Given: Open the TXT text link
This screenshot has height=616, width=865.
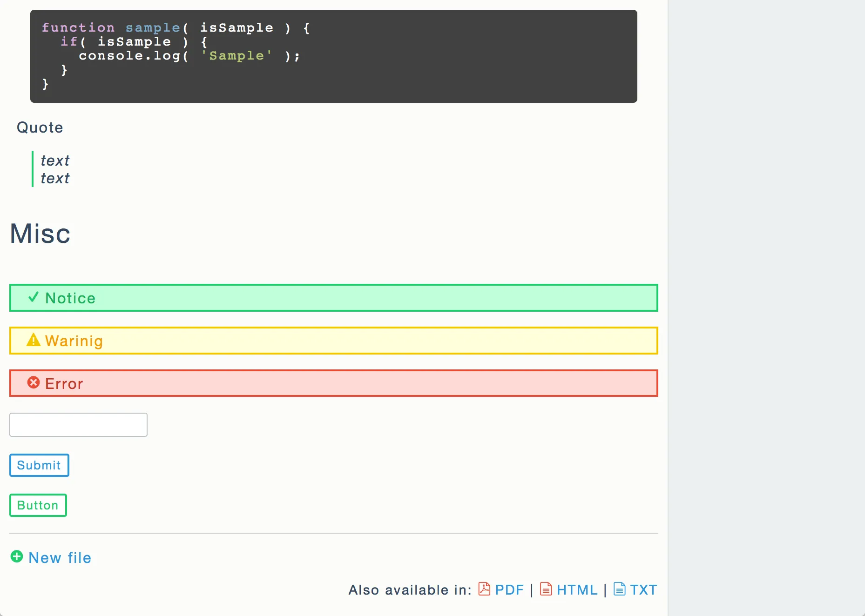Looking at the screenshot, I should coord(643,590).
